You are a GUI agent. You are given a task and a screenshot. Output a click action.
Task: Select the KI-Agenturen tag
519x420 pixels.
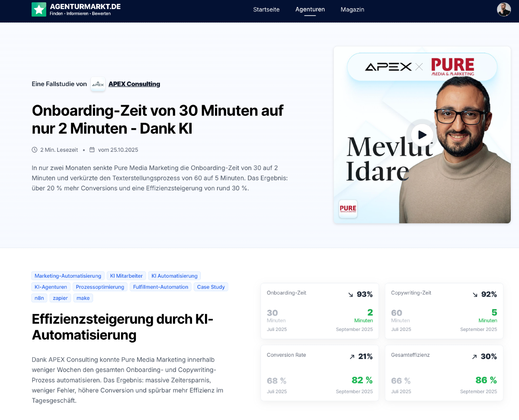(51, 287)
